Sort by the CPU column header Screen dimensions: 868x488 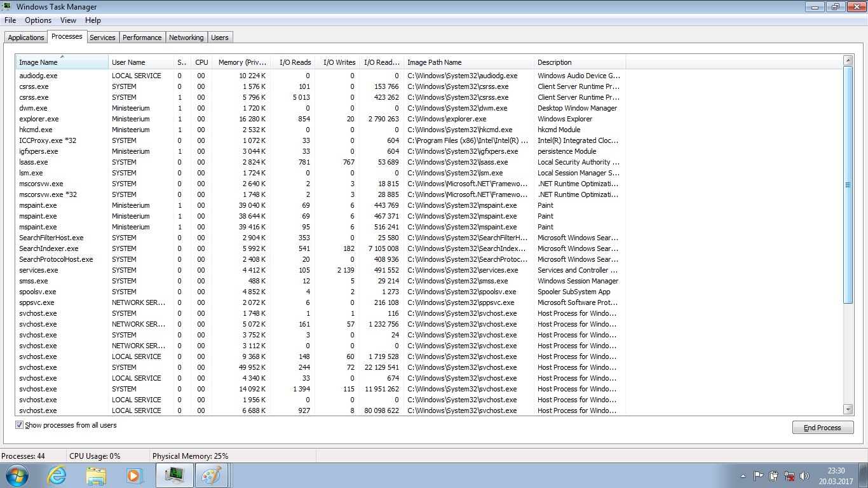(x=201, y=62)
